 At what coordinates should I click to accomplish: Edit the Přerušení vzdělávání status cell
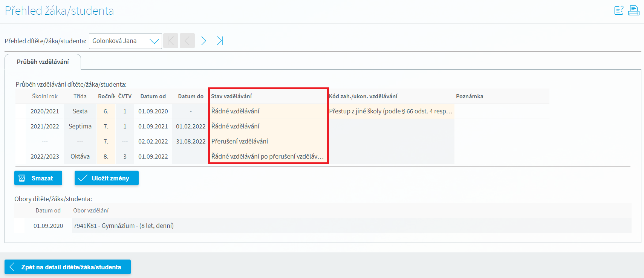coord(269,142)
